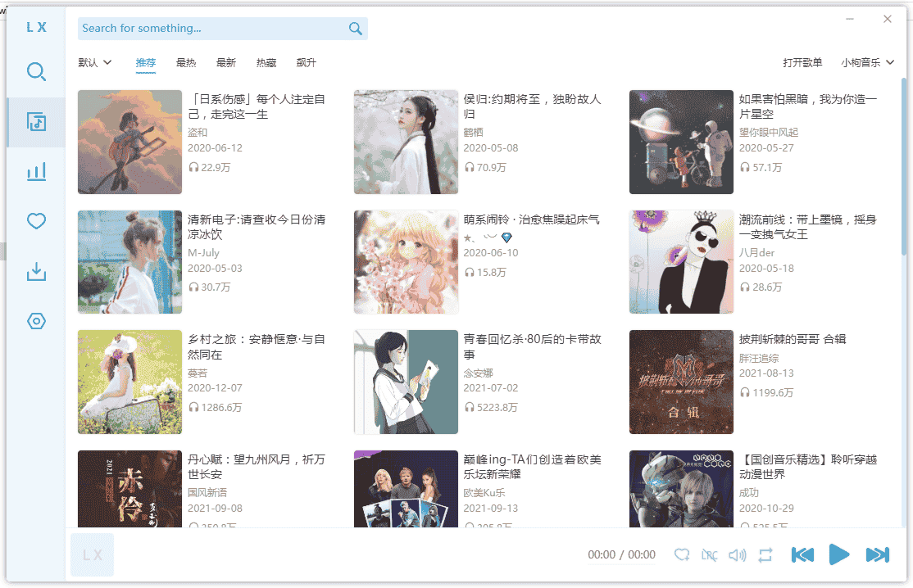The height and width of the screenshot is (588, 913).
Task: Click title 【国创音乐精选】聆听穿越动漫世界
Action: (808, 467)
